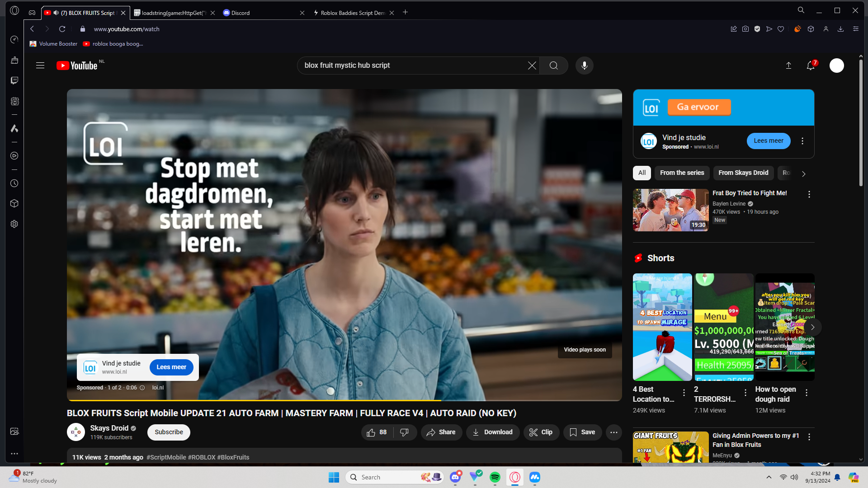Click the yellow ad progress bar

pyautogui.click(x=254, y=400)
